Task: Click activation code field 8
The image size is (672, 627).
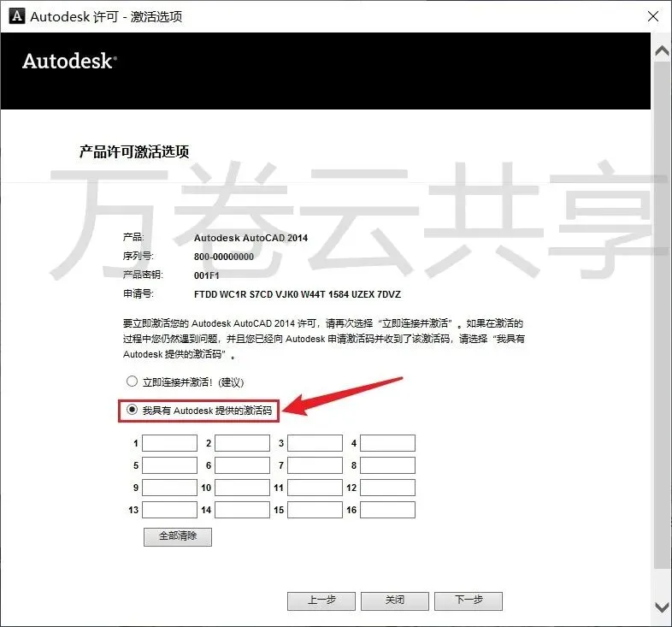Action: (387, 465)
